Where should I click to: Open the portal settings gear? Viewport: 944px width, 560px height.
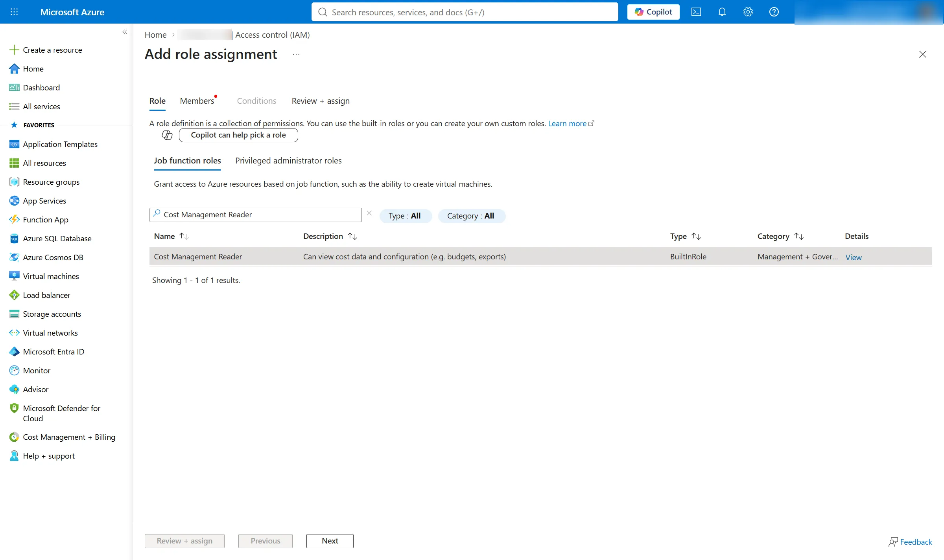click(748, 12)
